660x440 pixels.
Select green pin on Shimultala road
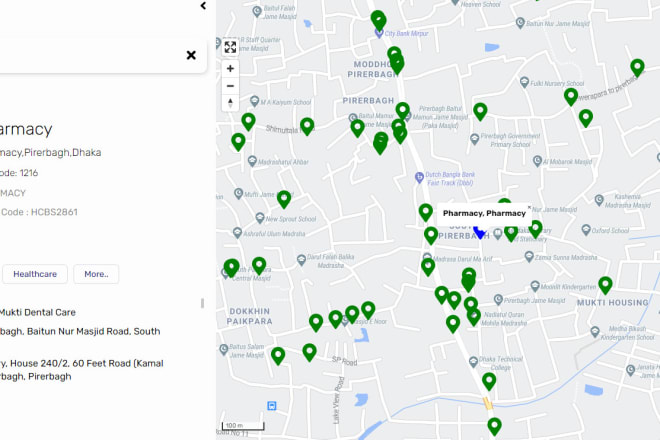point(307,125)
